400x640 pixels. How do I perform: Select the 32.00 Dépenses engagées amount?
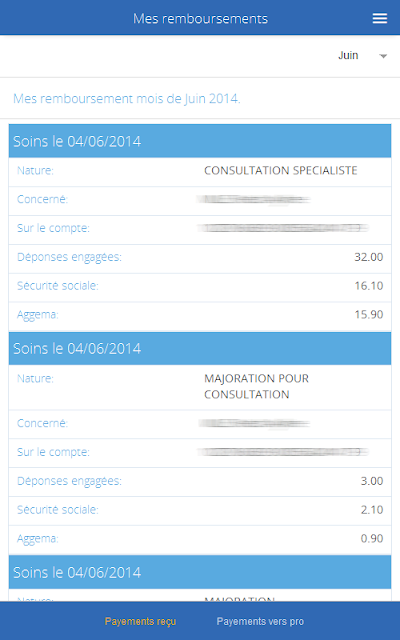(x=369, y=257)
